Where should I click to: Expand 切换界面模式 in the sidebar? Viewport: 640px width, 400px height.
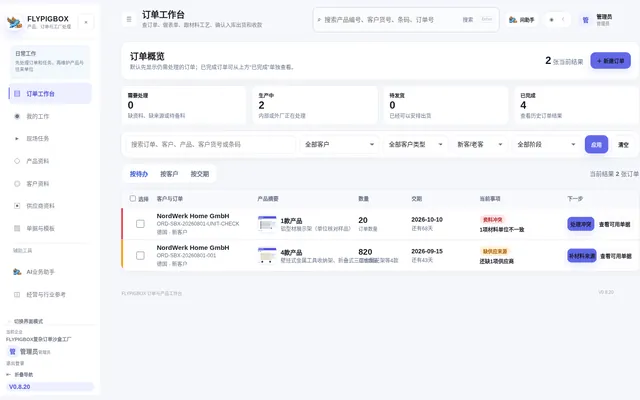point(26,321)
